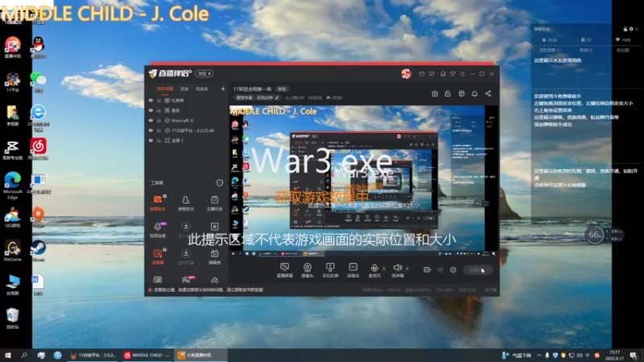The image size is (644, 362).
Task: Add a 摄像头 camera source
Action: pos(308,270)
